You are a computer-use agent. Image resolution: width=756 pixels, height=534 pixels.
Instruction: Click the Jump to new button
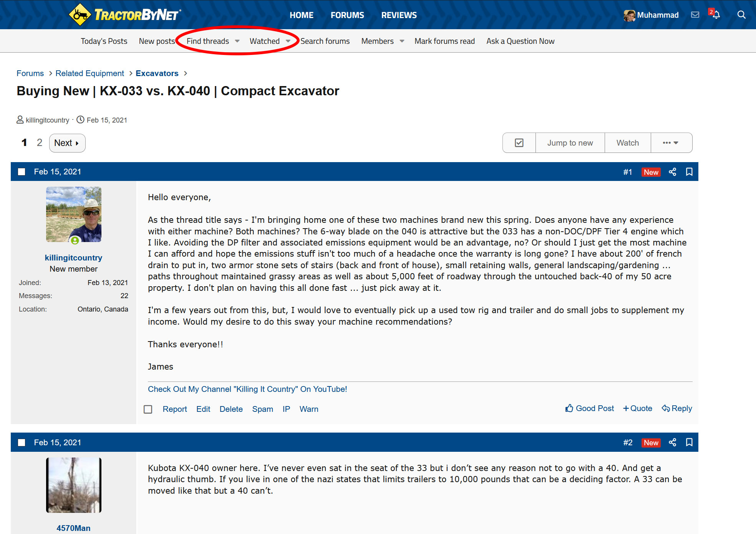tap(570, 143)
